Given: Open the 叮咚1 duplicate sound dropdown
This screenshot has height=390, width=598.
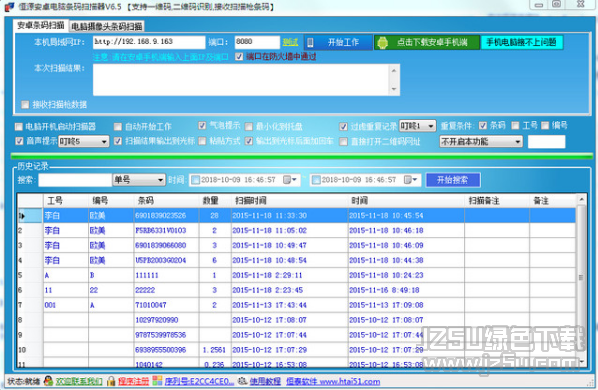Looking at the screenshot, I should click(417, 126).
